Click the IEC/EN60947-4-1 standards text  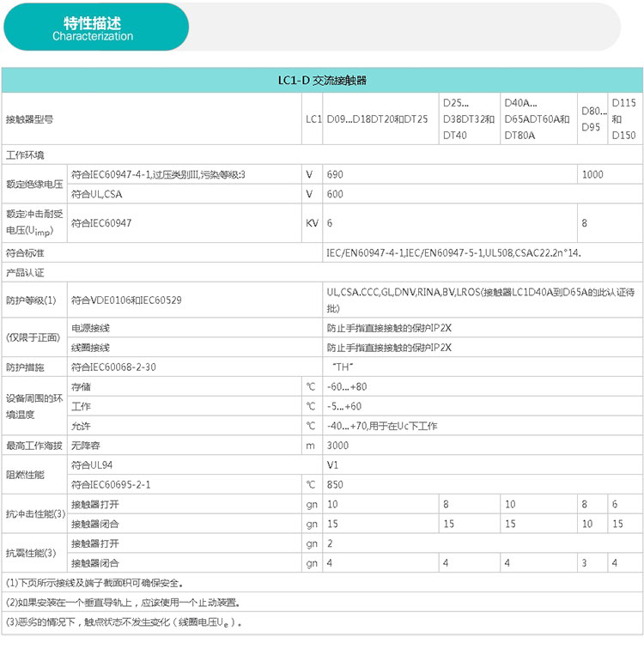(x=453, y=253)
